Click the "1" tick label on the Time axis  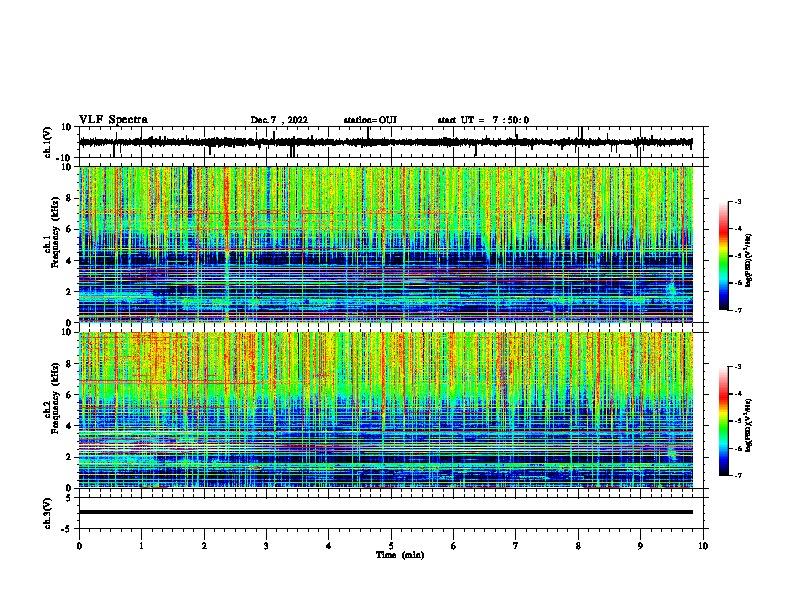click(x=141, y=546)
